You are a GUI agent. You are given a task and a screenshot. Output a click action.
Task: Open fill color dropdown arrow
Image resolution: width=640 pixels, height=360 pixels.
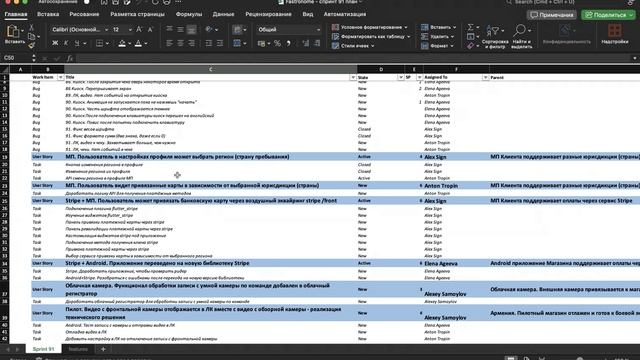pos(129,43)
